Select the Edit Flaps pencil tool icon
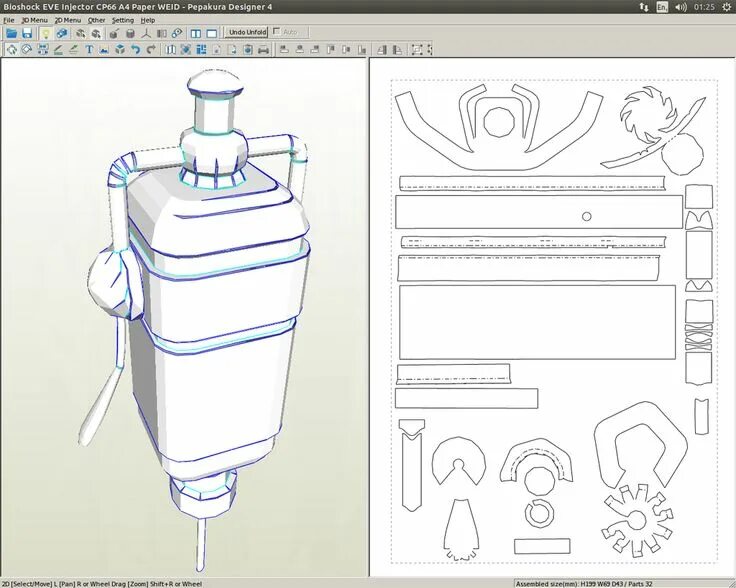 (x=58, y=49)
